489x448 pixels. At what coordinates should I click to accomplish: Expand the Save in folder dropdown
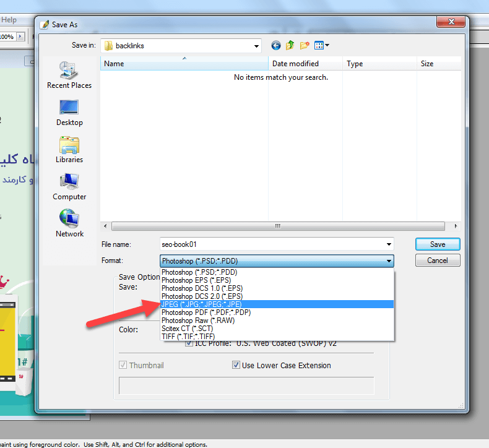[256, 46]
